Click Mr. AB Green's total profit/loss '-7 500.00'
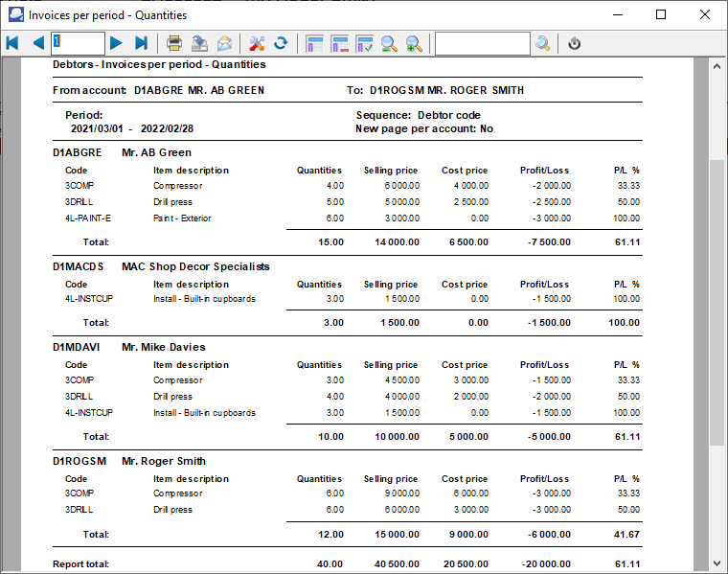728x574 pixels. tap(549, 242)
